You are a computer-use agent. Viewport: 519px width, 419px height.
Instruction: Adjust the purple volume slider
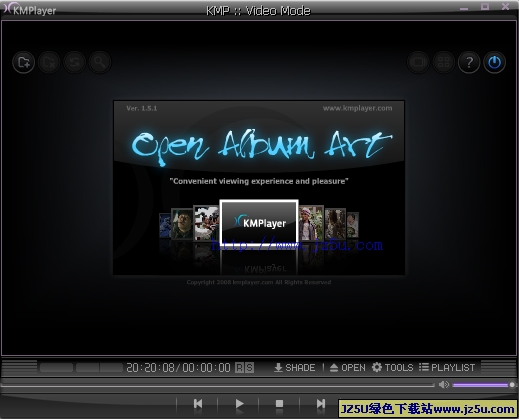(483, 385)
